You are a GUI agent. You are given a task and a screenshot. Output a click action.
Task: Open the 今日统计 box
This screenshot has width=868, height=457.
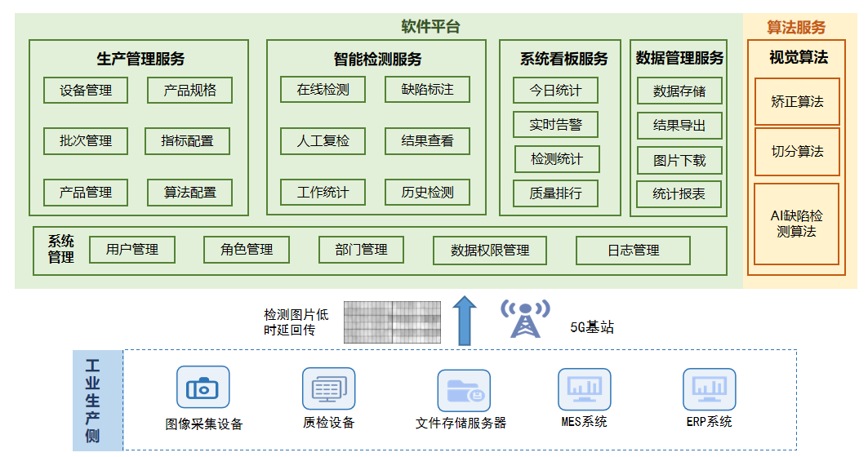point(556,91)
